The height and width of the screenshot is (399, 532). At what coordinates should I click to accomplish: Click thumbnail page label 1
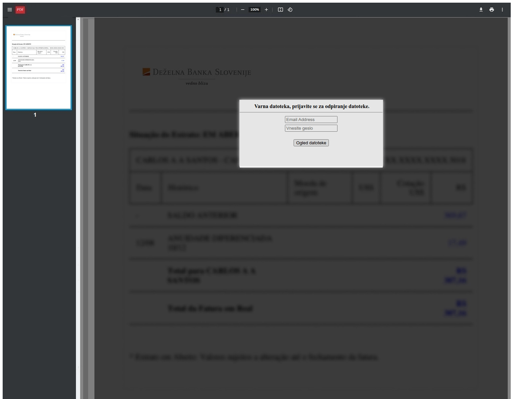click(x=35, y=115)
